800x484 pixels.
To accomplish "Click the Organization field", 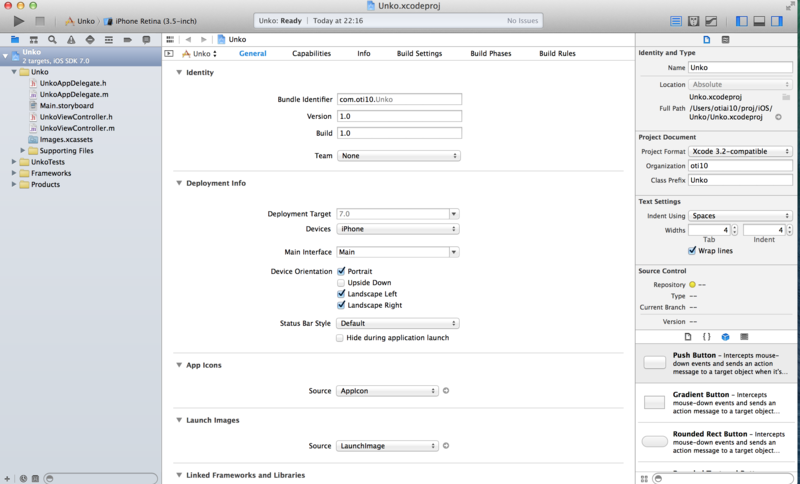I will [x=740, y=166].
